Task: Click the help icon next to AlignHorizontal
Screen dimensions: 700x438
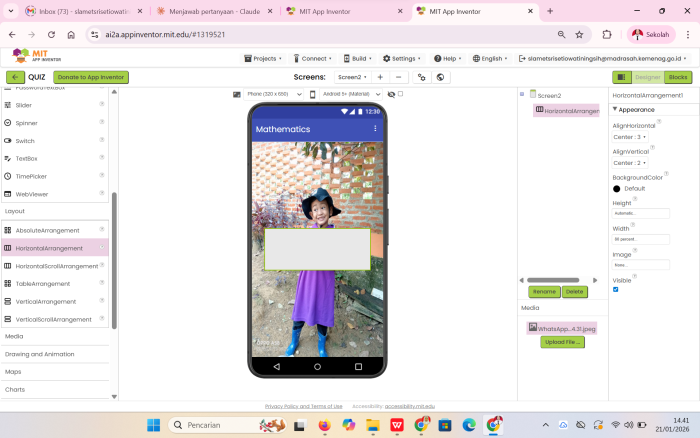Action: [x=659, y=121]
